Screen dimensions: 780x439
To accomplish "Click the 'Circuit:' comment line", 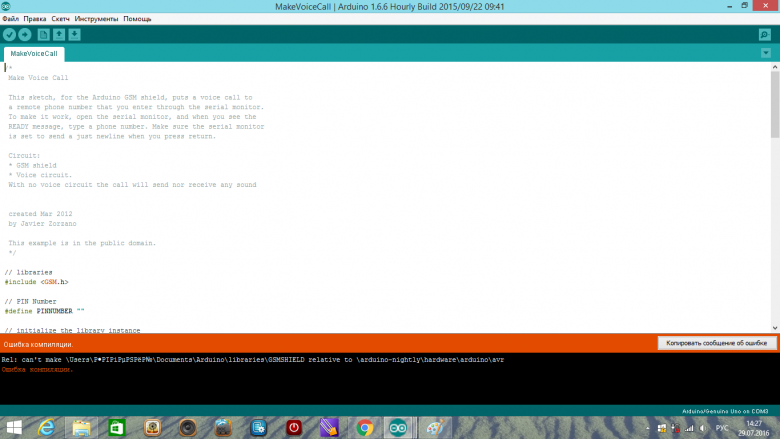I will click(x=24, y=156).
